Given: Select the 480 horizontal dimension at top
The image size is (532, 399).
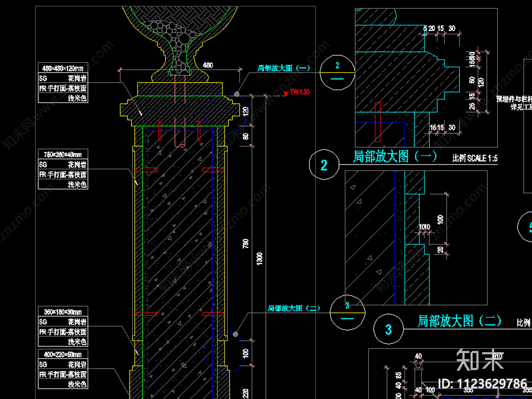Looking at the screenshot, I should point(208,65).
